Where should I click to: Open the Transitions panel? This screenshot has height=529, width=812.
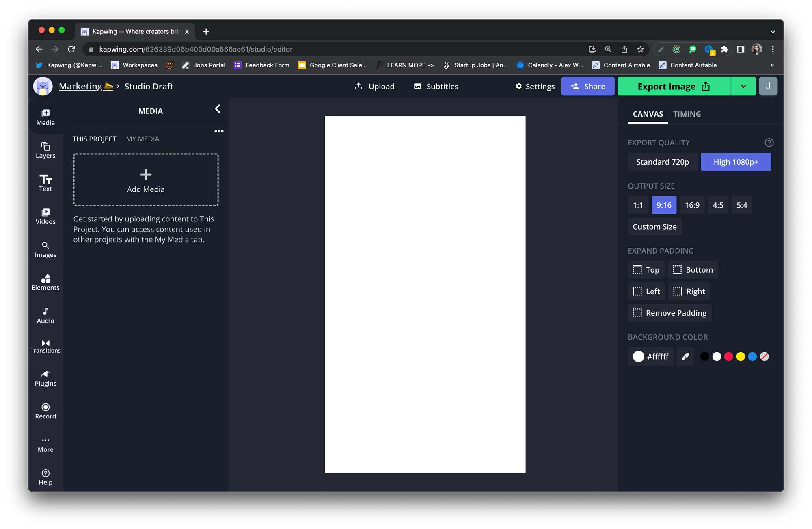(x=45, y=346)
